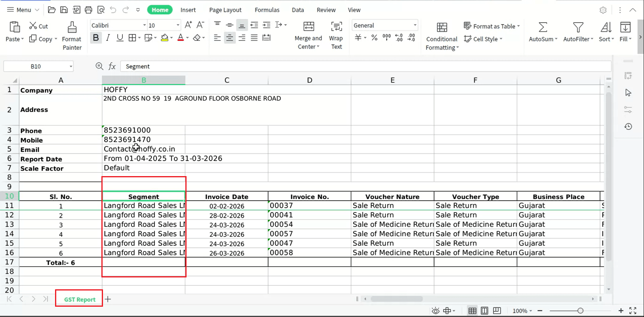The height and width of the screenshot is (317, 644).
Task: Switch to the Page Layout tab
Action: [x=225, y=10]
